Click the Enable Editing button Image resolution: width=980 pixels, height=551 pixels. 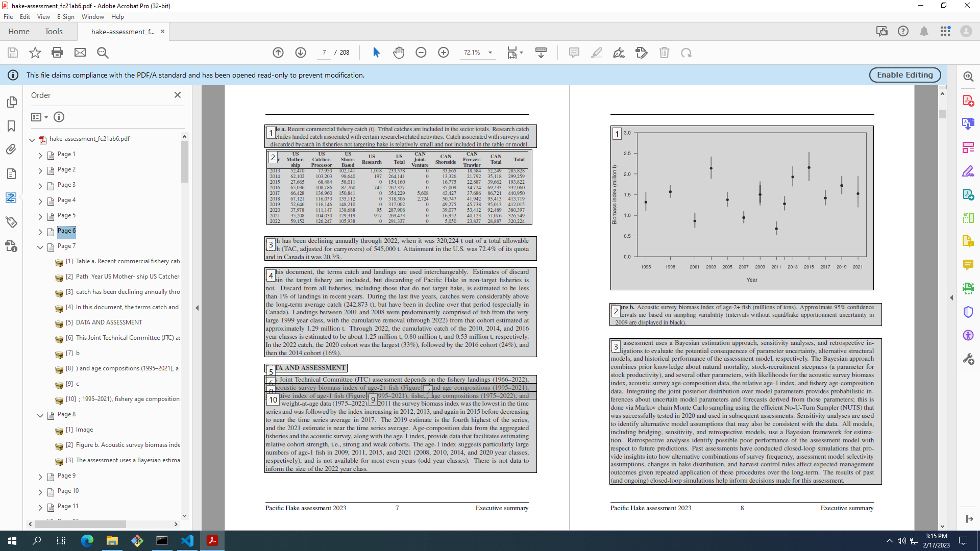coord(904,74)
